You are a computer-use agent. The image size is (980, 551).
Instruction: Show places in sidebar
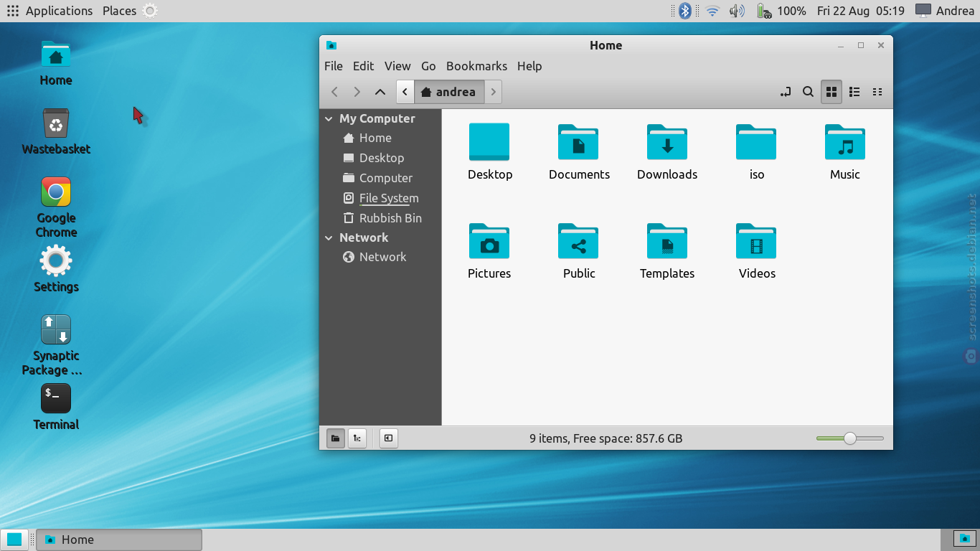(335, 438)
